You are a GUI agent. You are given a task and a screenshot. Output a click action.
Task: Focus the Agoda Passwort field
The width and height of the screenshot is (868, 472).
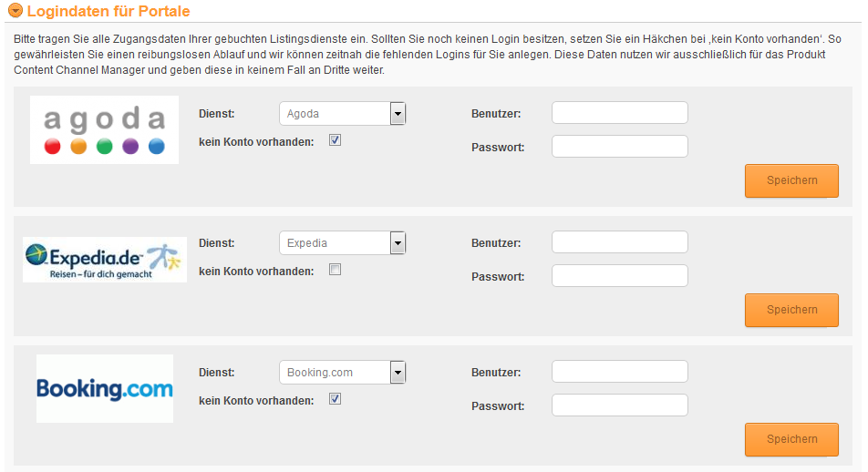coord(620,146)
